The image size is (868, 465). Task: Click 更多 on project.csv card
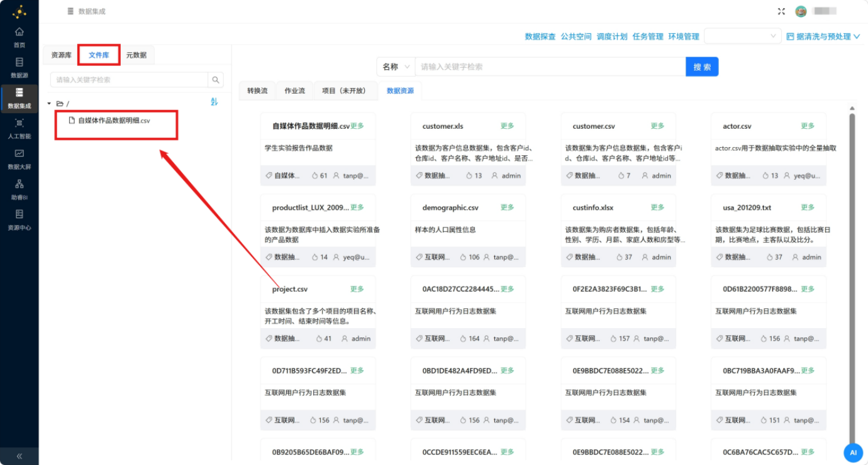tap(357, 289)
